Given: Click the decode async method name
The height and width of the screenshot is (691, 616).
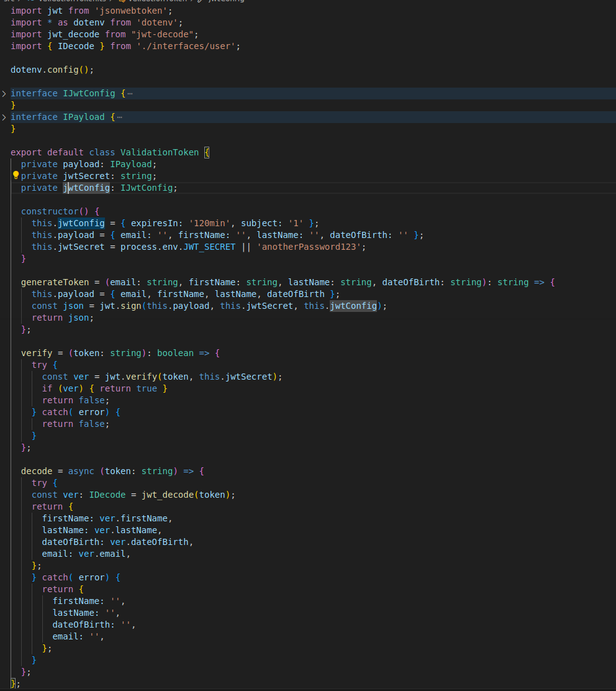Looking at the screenshot, I should click(x=37, y=470).
